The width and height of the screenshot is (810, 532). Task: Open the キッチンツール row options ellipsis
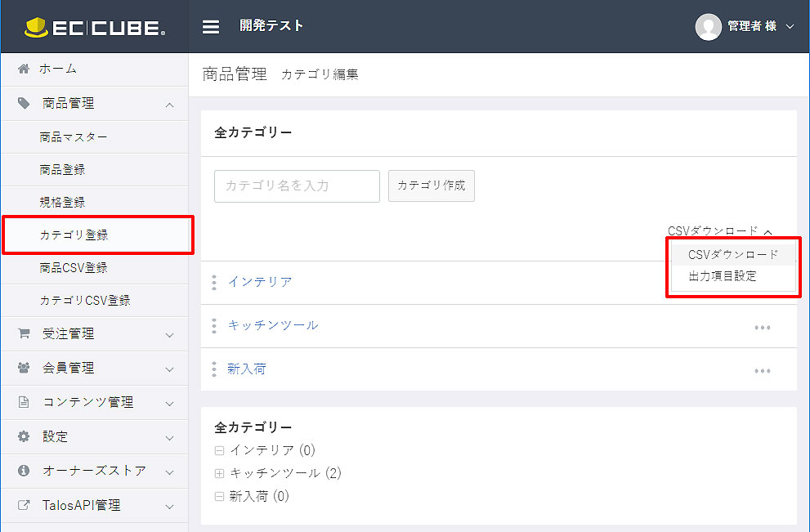[x=762, y=328]
